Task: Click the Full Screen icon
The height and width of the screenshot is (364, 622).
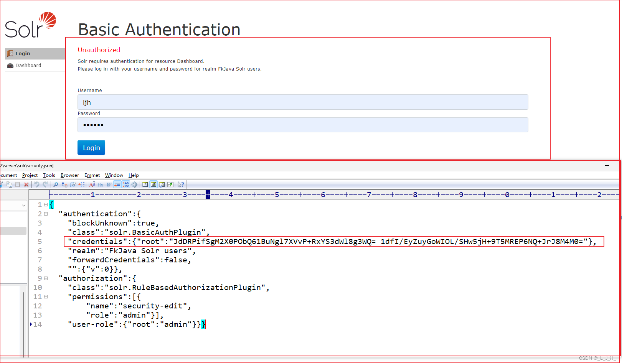Action: (x=170, y=184)
